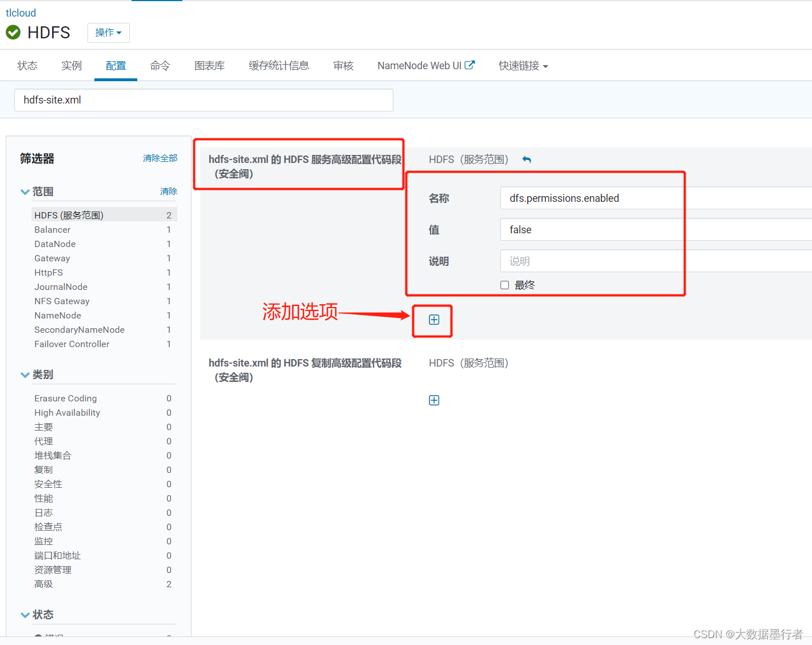This screenshot has height=645, width=812.
Task: Switch to the 审核 tab
Action: [343, 65]
